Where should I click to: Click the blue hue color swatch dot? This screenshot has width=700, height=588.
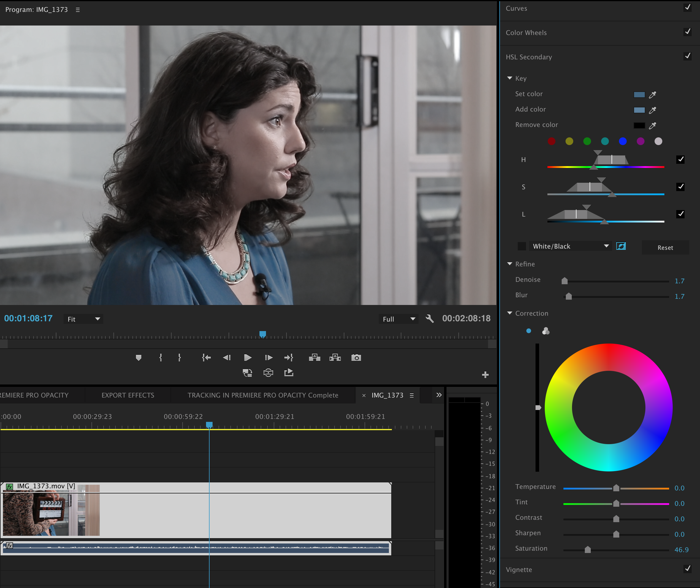point(622,141)
